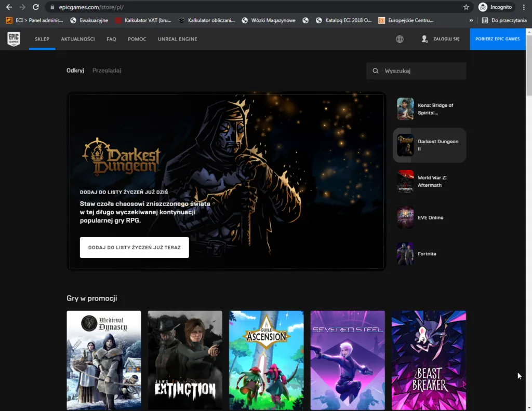The width and height of the screenshot is (532, 411).
Task: Click ZALOGUJ SIĘ to sign in
Action: click(446, 39)
